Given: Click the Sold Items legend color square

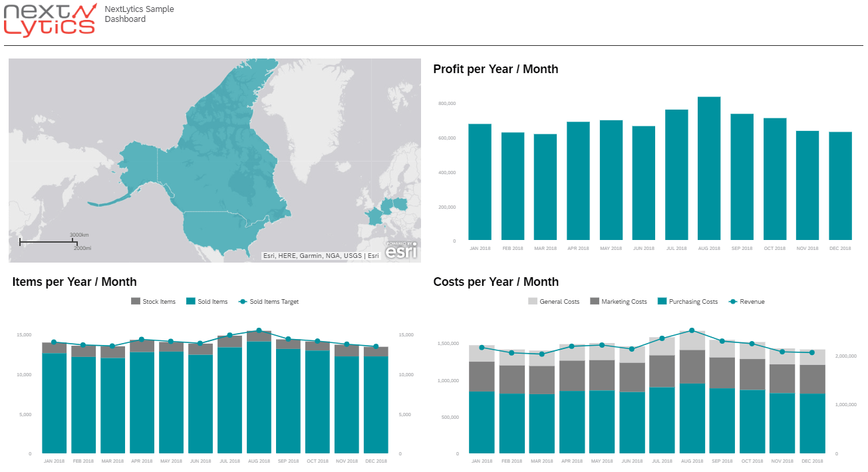Looking at the screenshot, I should 192,301.
